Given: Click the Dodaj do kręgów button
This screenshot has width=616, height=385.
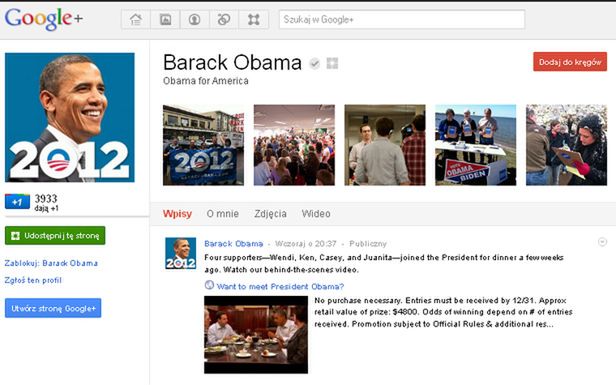Looking at the screenshot, I should [x=570, y=62].
